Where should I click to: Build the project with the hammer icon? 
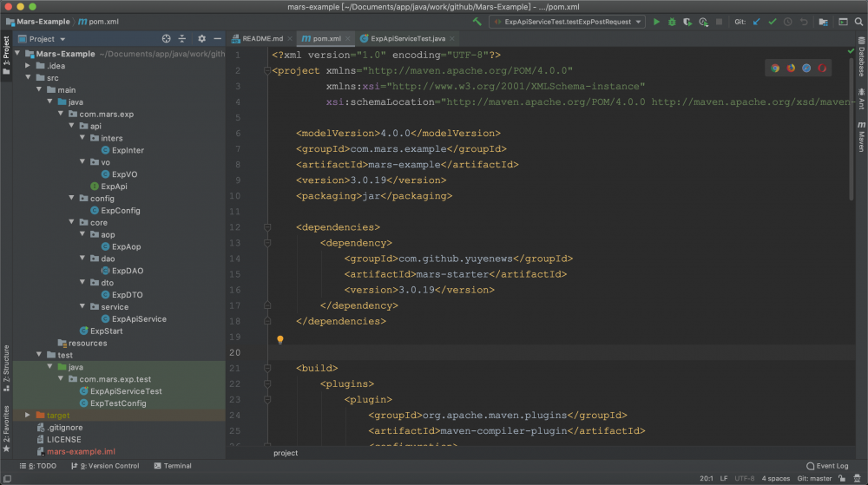pos(477,22)
